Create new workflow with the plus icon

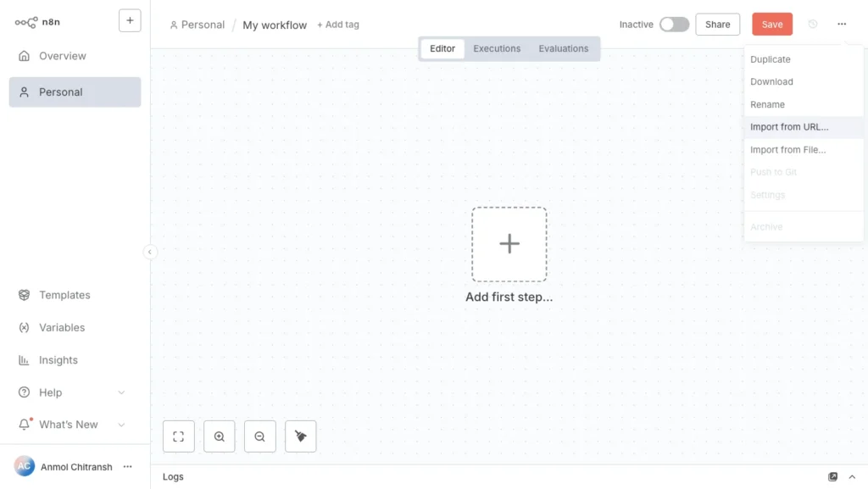pos(129,20)
